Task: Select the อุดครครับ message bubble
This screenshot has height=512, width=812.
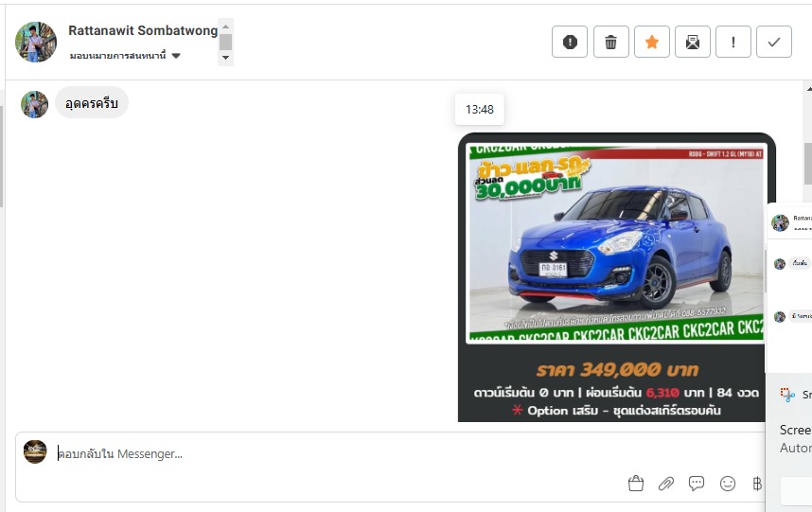Action: point(92,103)
